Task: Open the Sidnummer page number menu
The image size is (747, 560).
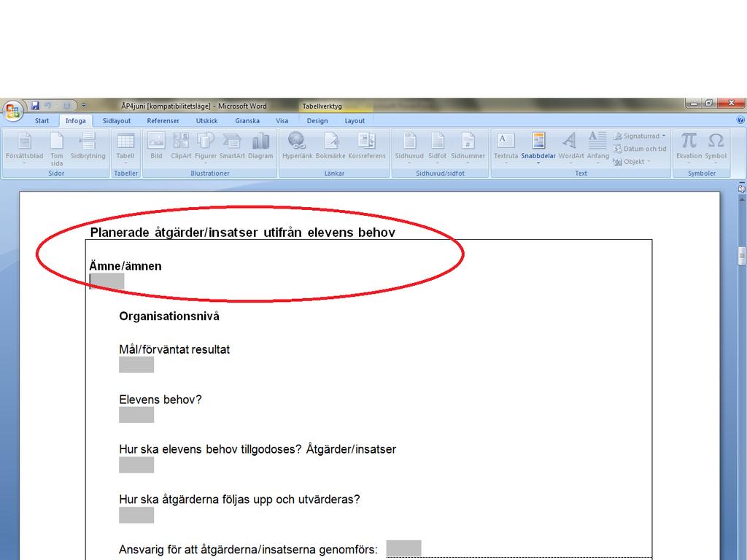Action: click(x=468, y=147)
